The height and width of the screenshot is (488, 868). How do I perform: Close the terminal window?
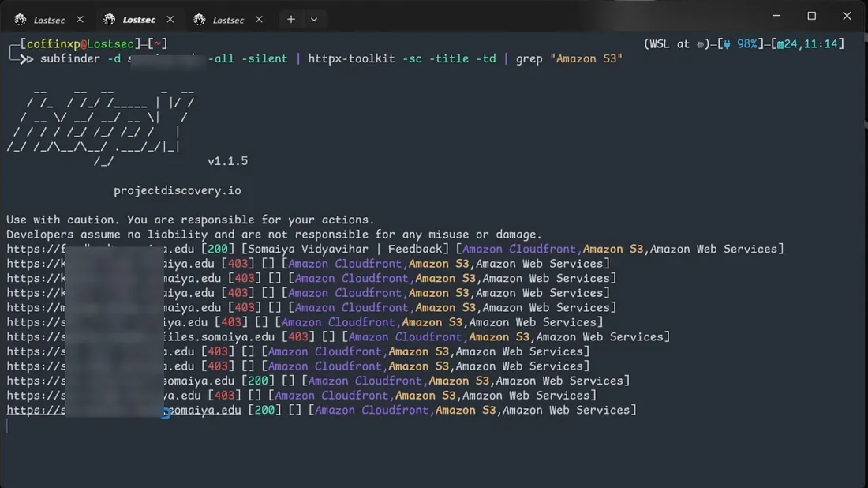point(847,16)
